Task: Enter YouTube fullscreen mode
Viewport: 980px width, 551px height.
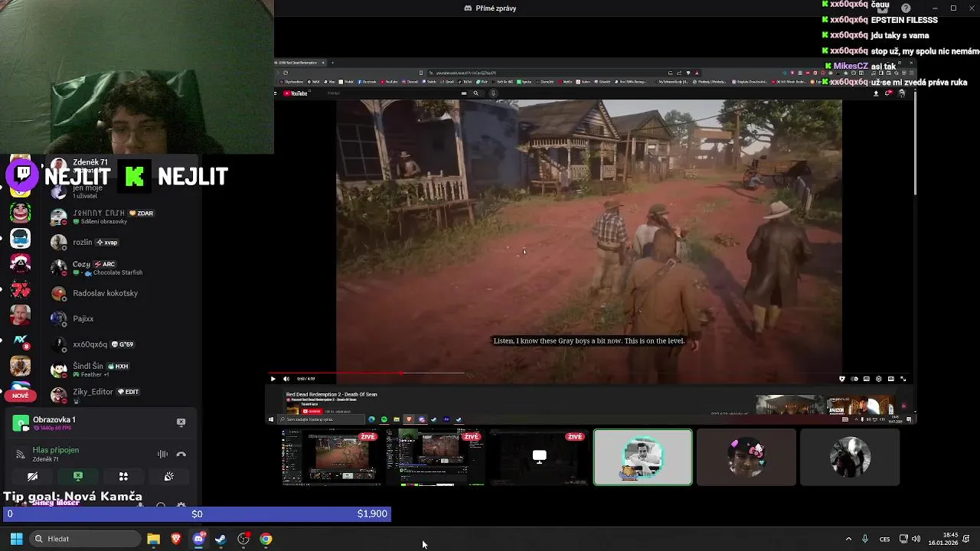Action: (x=903, y=379)
